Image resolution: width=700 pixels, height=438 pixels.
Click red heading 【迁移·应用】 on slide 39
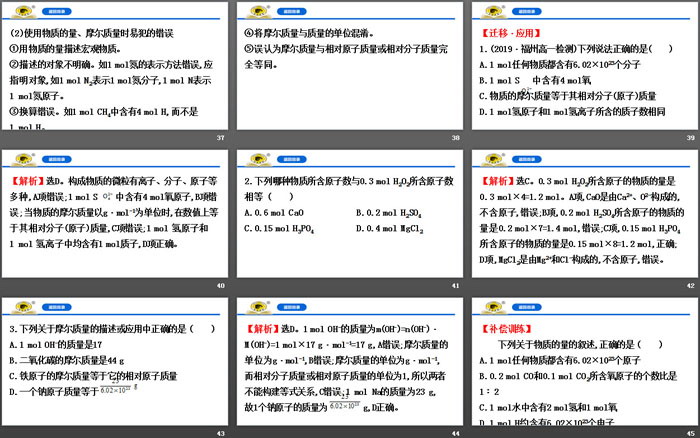pyautogui.click(x=511, y=33)
